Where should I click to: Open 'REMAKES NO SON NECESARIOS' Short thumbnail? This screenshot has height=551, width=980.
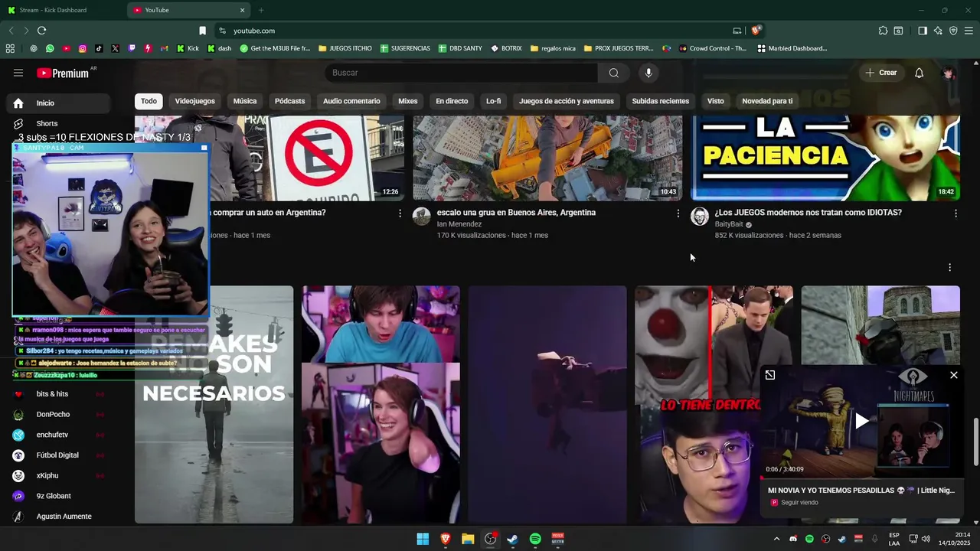click(214, 405)
